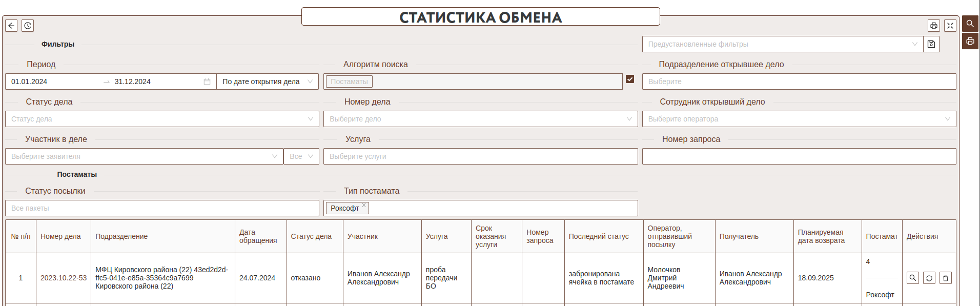
Task: Click the dark search button in sidebar
Action: (x=970, y=24)
